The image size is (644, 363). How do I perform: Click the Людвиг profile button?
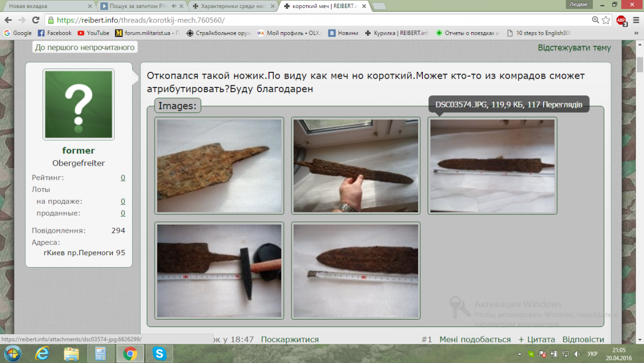(578, 4)
